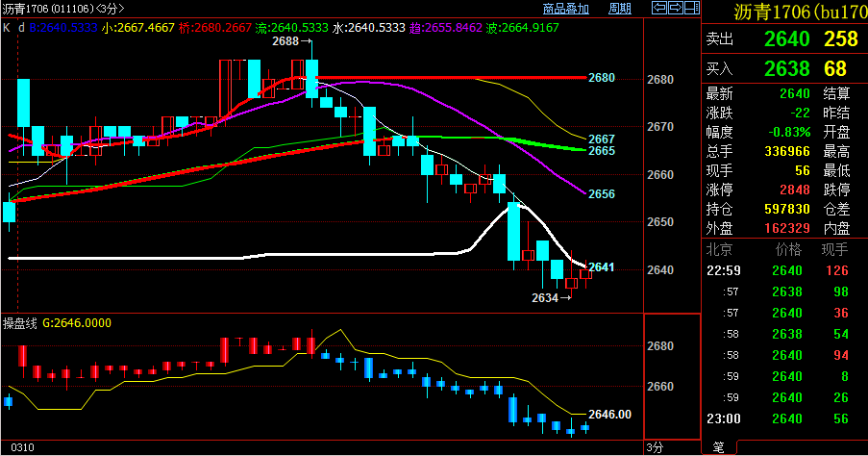Click the 2680 red line price tag
The image size is (868, 456).
601,77
